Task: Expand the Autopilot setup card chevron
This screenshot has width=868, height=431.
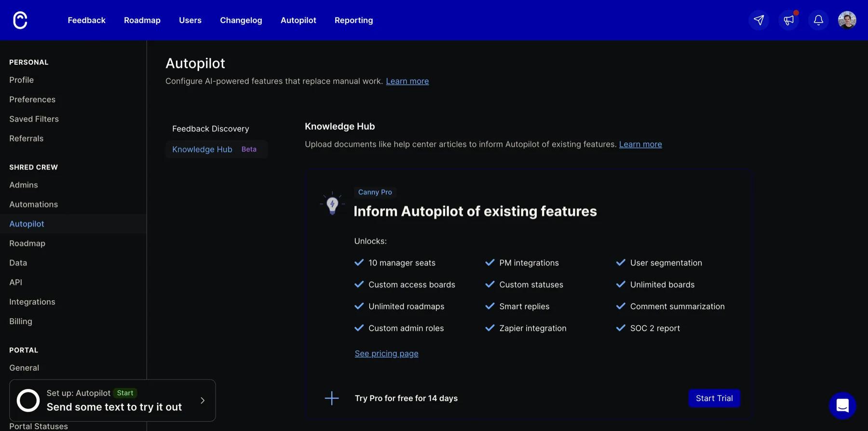Action: (203, 401)
